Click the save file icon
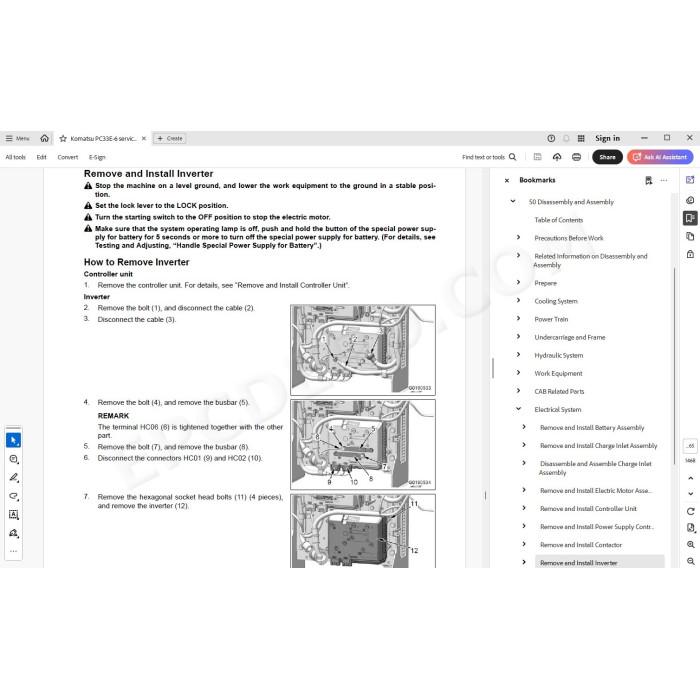This screenshot has height=700, width=700. (x=538, y=157)
